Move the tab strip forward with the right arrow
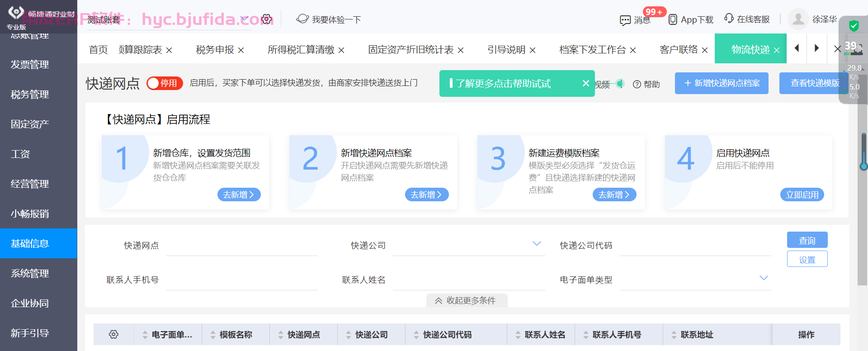 tap(816, 48)
